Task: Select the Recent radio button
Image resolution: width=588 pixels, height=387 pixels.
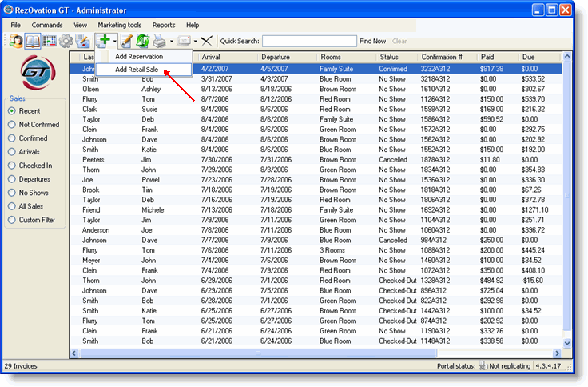Action: pos(12,110)
